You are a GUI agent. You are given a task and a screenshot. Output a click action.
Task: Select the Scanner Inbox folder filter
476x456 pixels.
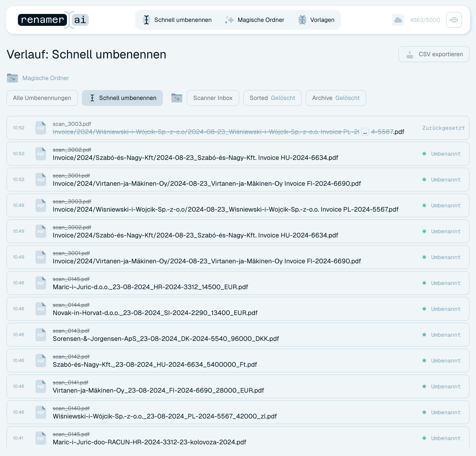pos(213,98)
